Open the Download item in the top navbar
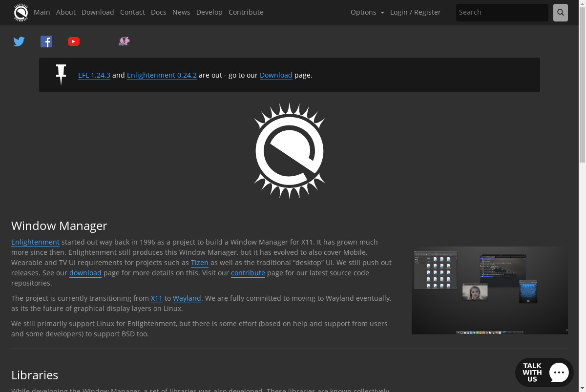 click(x=98, y=12)
